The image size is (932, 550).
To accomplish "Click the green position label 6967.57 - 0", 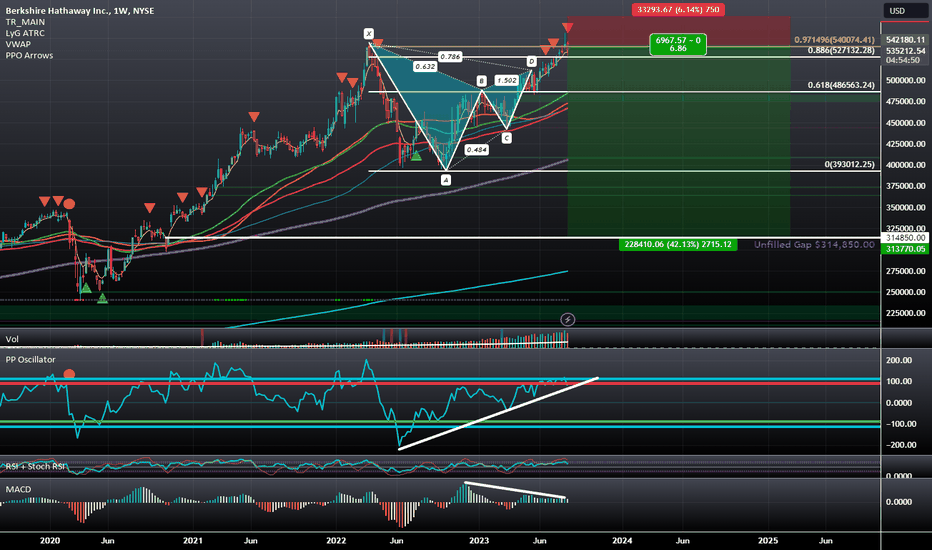I will [x=678, y=45].
